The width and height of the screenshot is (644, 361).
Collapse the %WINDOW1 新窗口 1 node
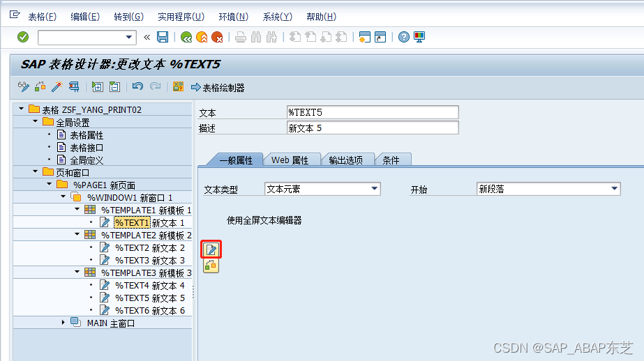coord(63,197)
